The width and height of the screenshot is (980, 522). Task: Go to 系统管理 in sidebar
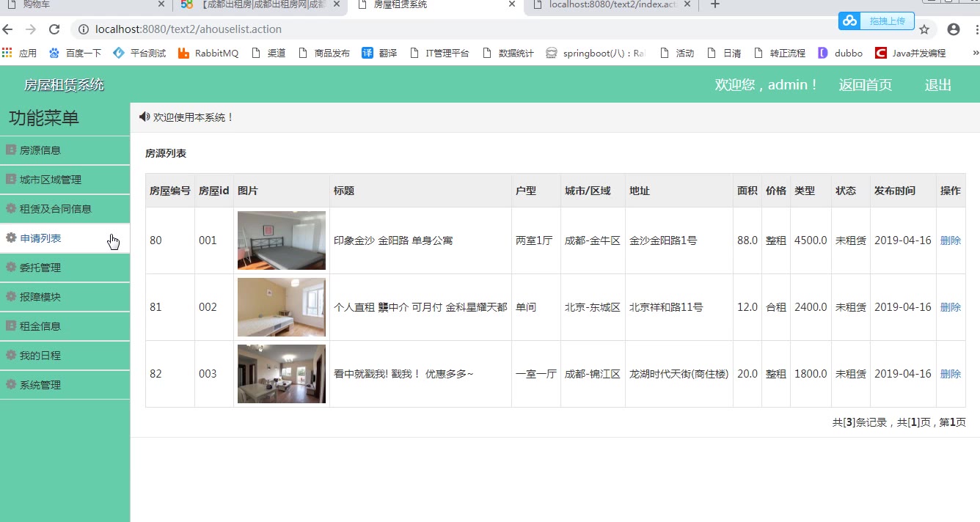click(40, 385)
